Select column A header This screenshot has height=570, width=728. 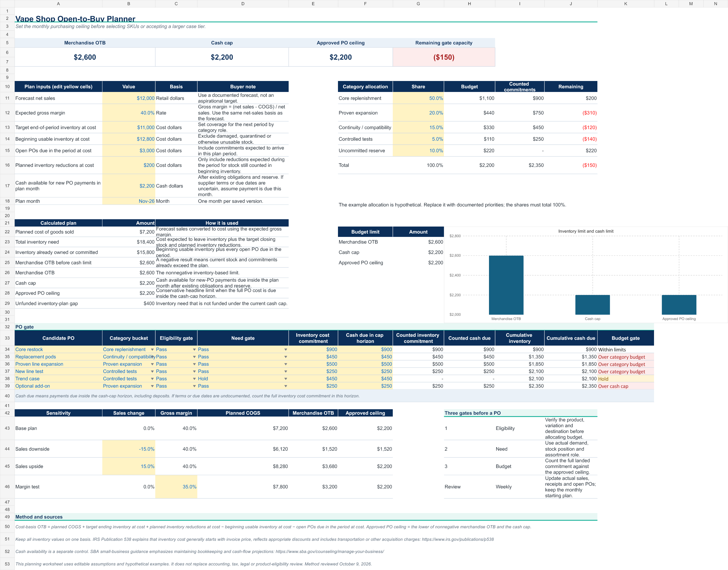point(58,4)
